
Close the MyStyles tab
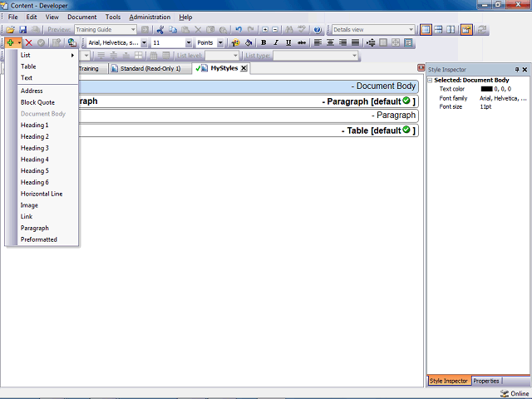(x=244, y=68)
